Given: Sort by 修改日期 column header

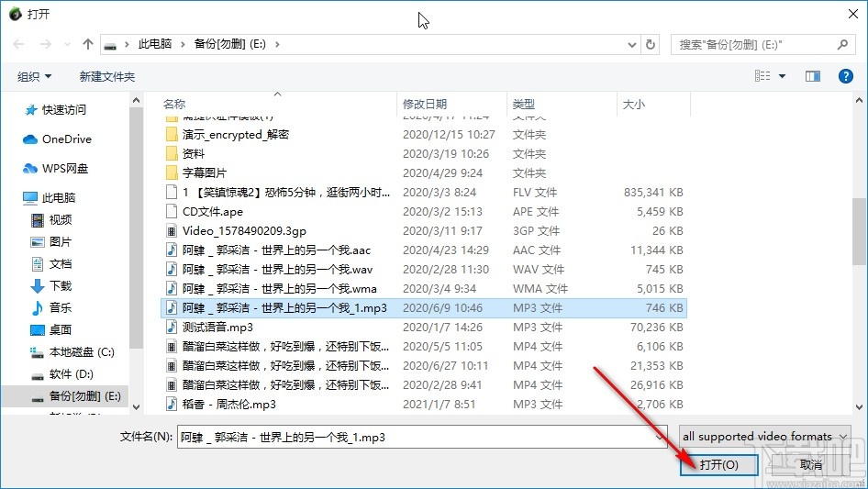Looking at the screenshot, I should [x=424, y=104].
